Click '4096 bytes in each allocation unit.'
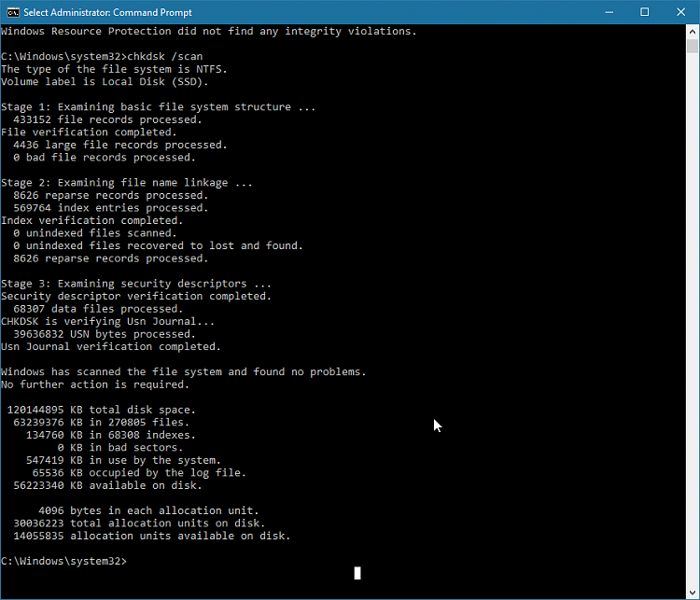Screen dimensions: 700x600 148,510
